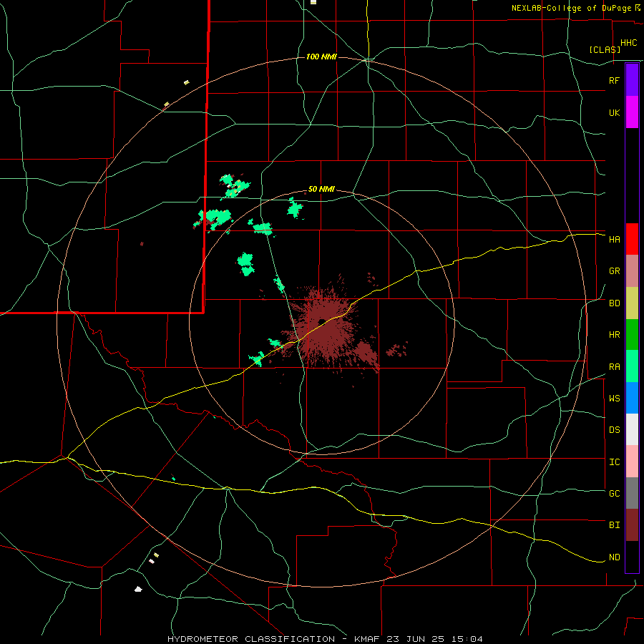This screenshot has width=644, height=644.
Task: Click the dark green HR legend swatch
Action: [x=632, y=335]
